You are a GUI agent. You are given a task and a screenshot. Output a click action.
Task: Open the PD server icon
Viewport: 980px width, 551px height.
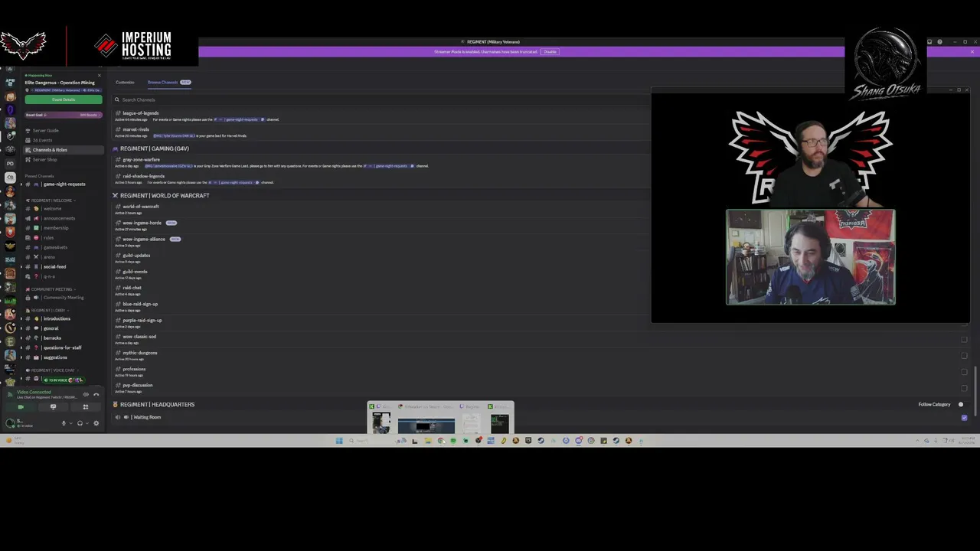pos(10,164)
